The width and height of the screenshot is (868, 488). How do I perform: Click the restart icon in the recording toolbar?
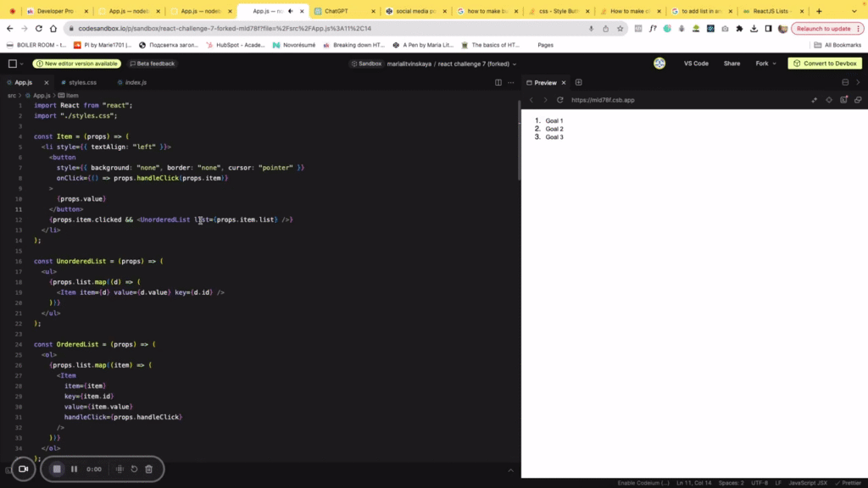coord(134,469)
